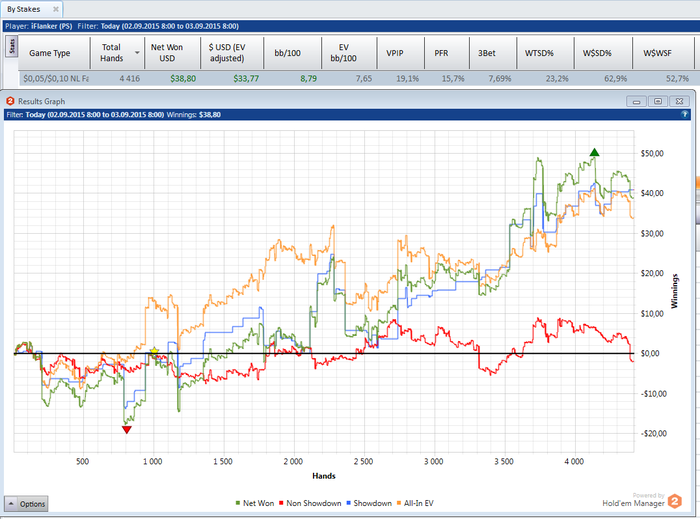This screenshot has width=700, height=519.
Task: Click the 52,7% W$WSF value
Action: pos(677,79)
